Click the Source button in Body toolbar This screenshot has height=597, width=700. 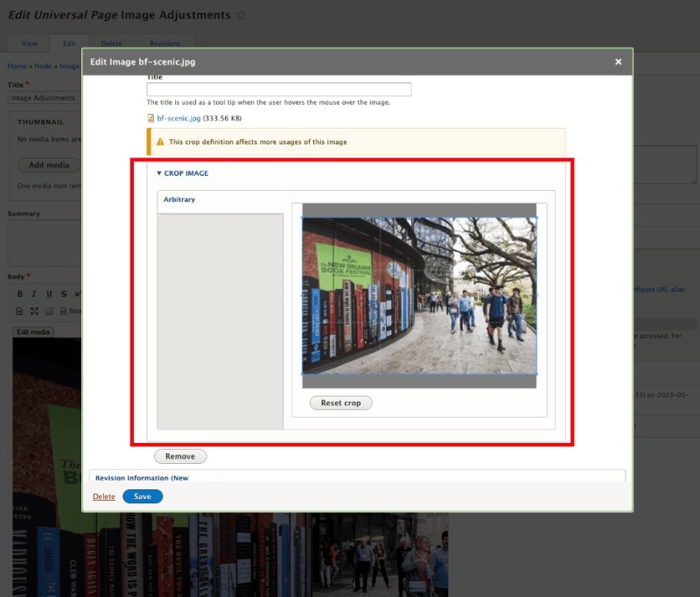coord(71,312)
